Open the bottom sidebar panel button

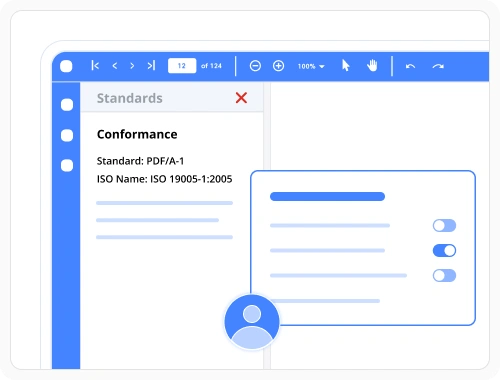[67, 166]
